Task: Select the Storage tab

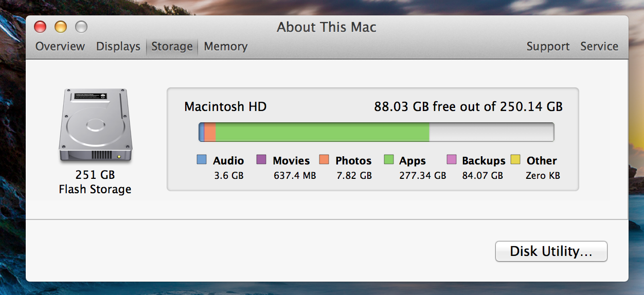Action: 172,46
